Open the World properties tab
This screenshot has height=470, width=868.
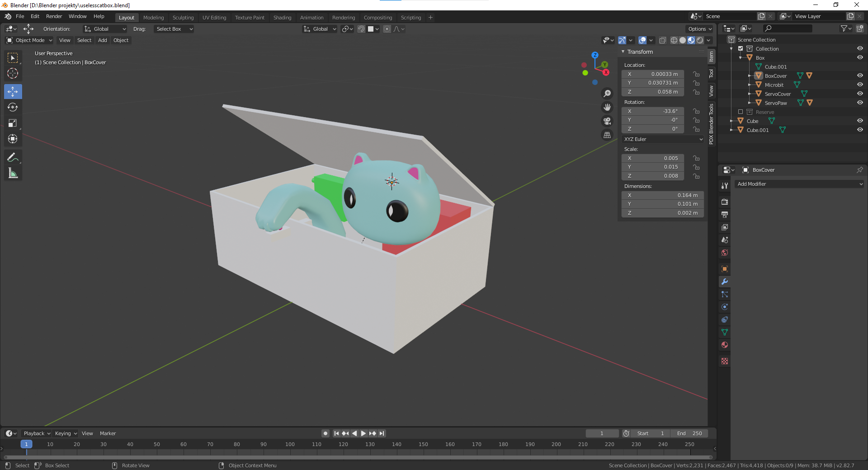(725, 253)
